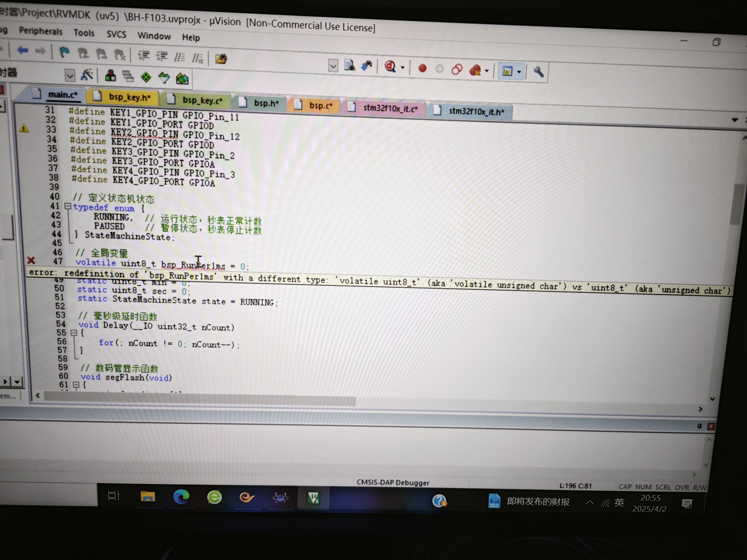Click the Options for Target magic wand
The image size is (747, 560).
pyautogui.click(x=87, y=75)
